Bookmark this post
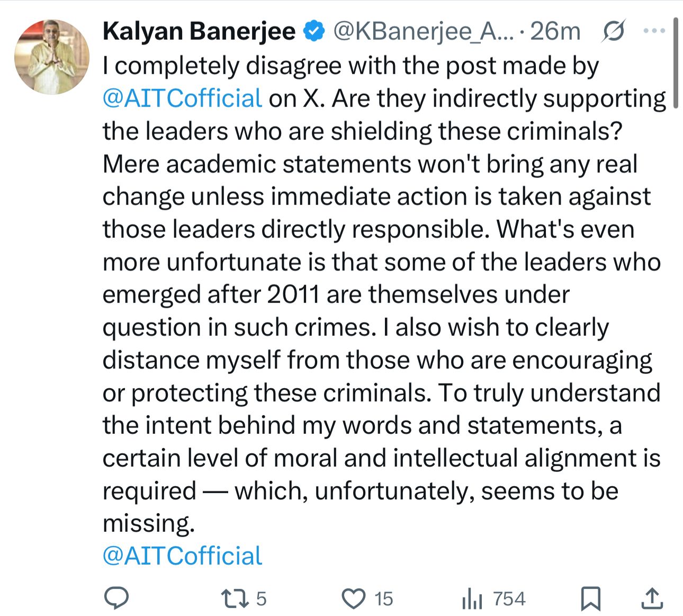 click(590, 599)
